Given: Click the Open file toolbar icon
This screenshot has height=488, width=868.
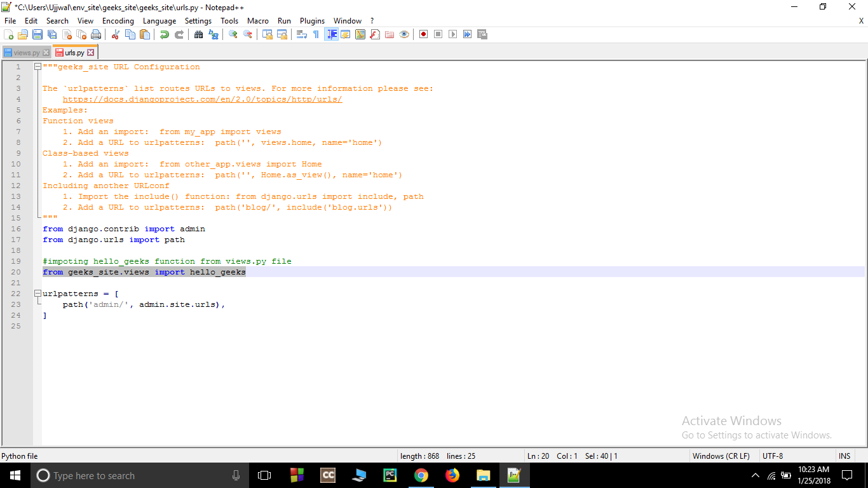Looking at the screenshot, I should pos(23,34).
